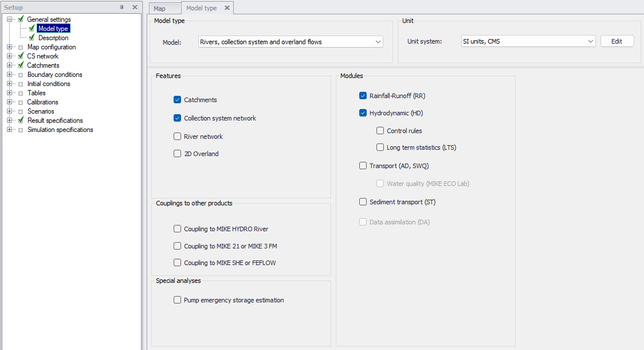Select Calibrations in Setup tree
The width and height of the screenshot is (644, 350).
(43, 102)
